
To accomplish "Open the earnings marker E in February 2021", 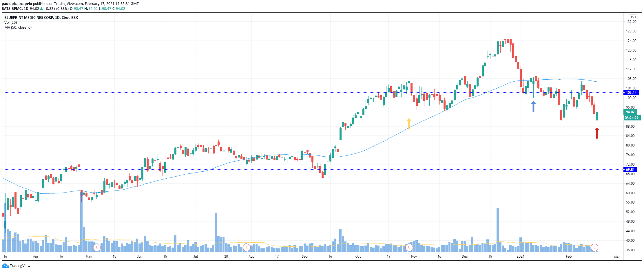I will pyautogui.click(x=594, y=248).
